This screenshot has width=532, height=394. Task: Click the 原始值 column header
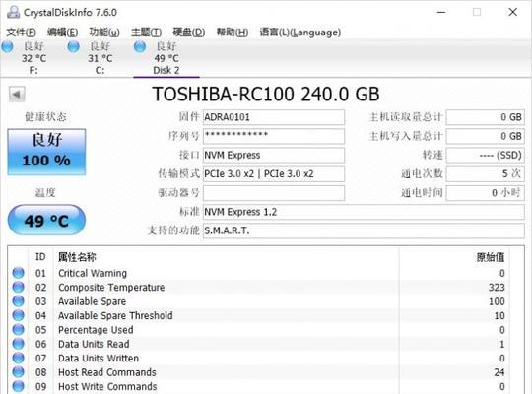[x=491, y=257]
